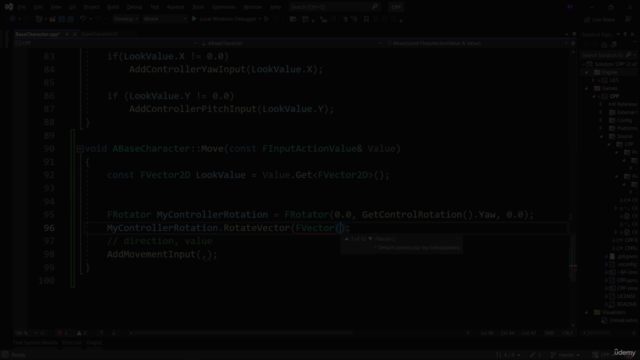Select the CPP project node
Image resolution: width=640 pixels, height=360 pixels.
coord(614,96)
